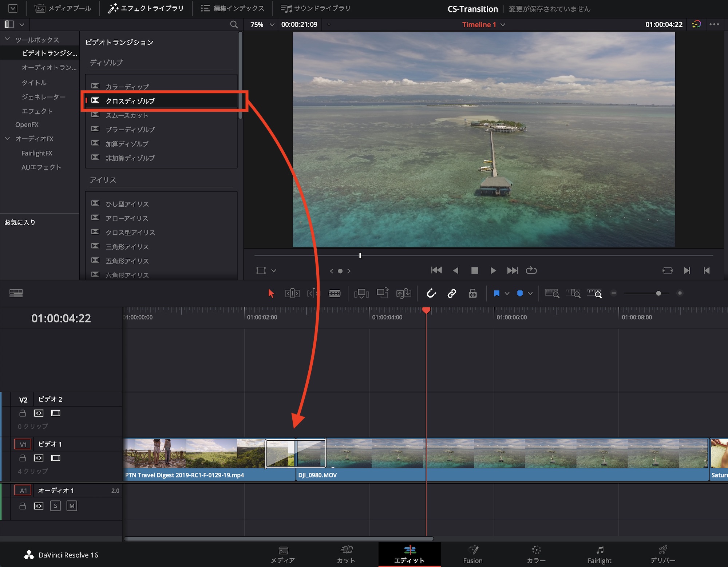Collapse the ツールボックス tree section

tap(7, 39)
